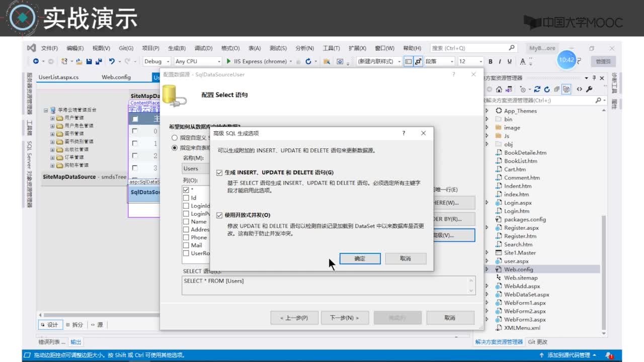Image resolution: width=644 pixels, height=362 pixels.
Task: Click 添加到源代码管理 in status bar
Action: (569, 355)
